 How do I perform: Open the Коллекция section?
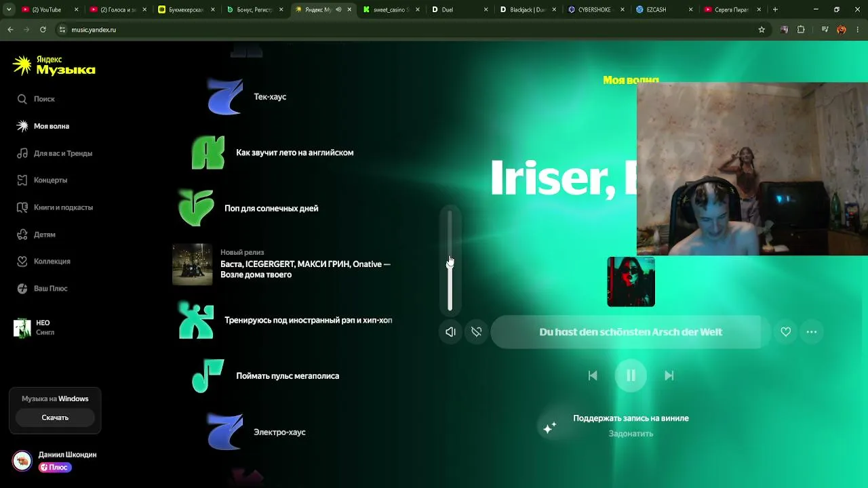coord(43,261)
